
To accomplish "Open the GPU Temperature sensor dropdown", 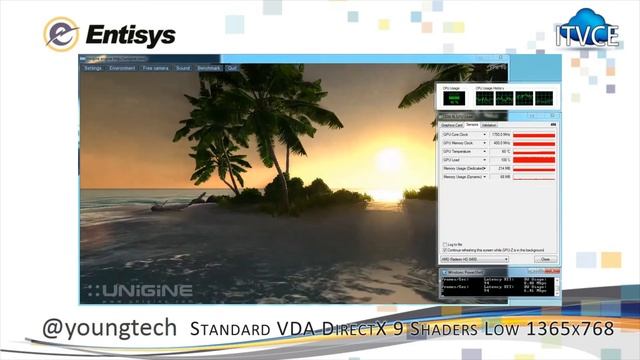I will pos(484,151).
